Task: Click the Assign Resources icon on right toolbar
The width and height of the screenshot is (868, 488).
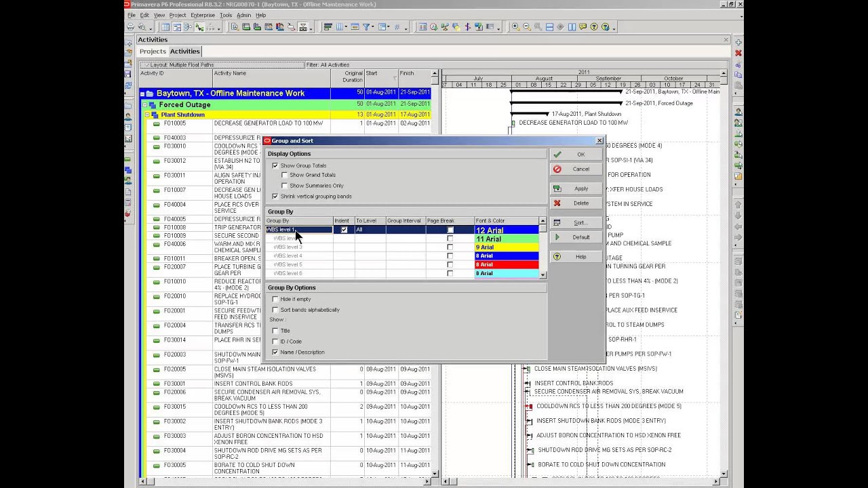Action: [738, 112]
